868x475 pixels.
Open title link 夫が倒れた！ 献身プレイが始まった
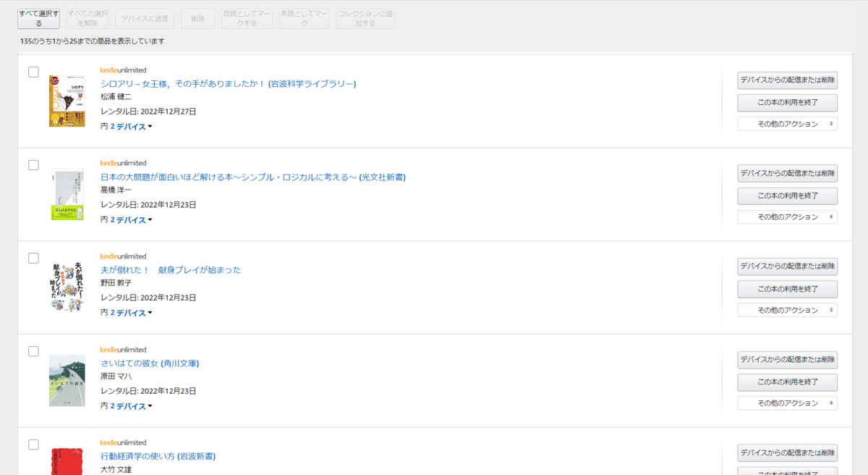click(171, 270)
